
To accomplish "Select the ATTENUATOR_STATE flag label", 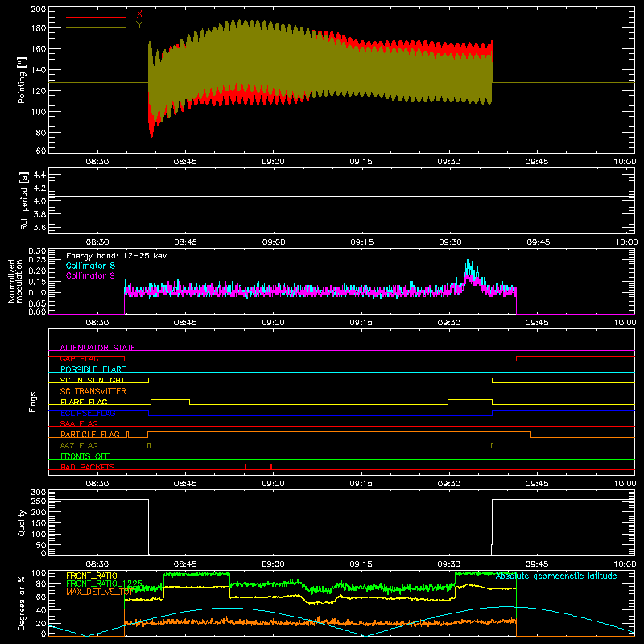I will (x=97, y=348).
